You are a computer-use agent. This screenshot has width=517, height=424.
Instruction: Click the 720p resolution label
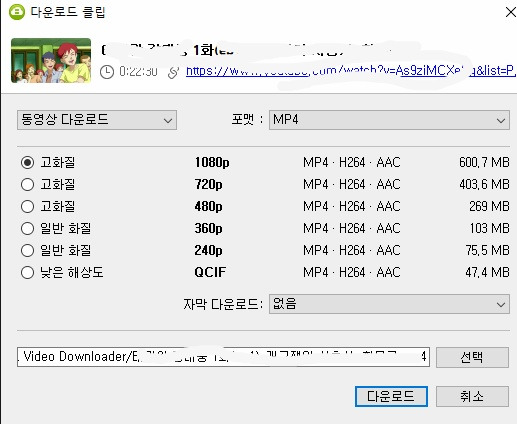tap(209, 185)
